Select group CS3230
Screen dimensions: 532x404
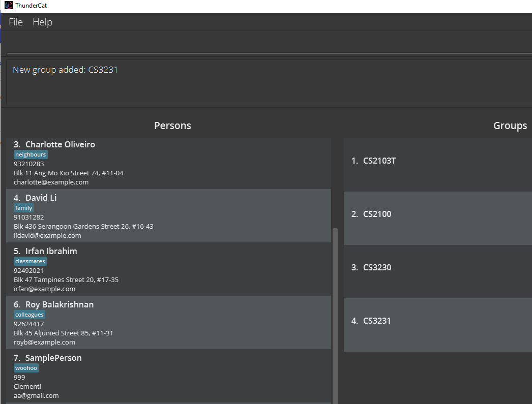(x=438, y=271)
